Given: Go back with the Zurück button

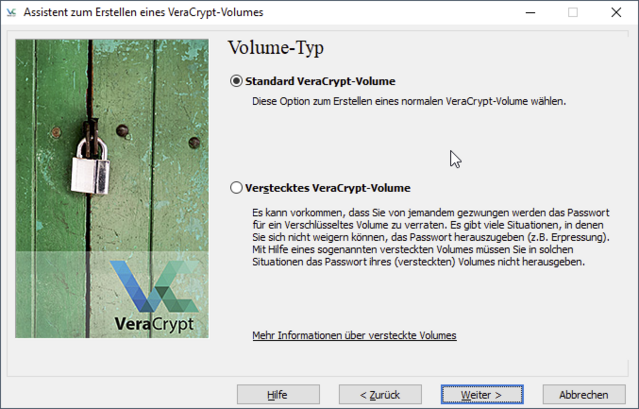Looking at the screenshot, I should [x=380, y=394].
